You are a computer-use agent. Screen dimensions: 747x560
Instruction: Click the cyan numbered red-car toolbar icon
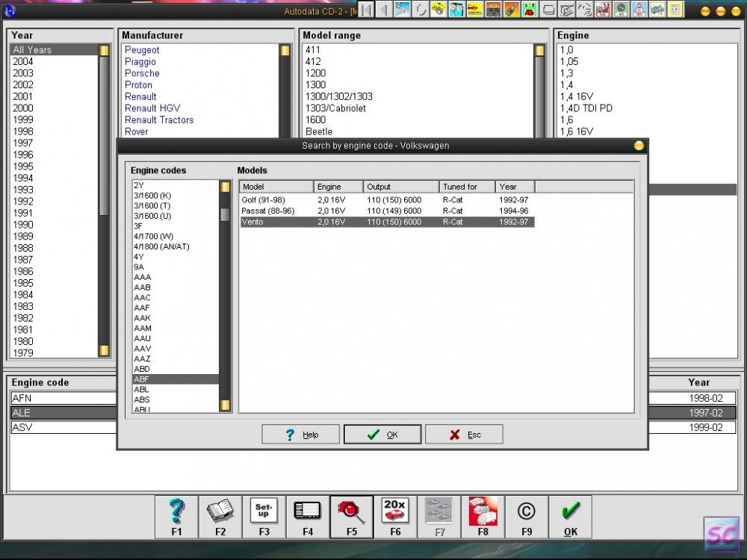[530, 9]
